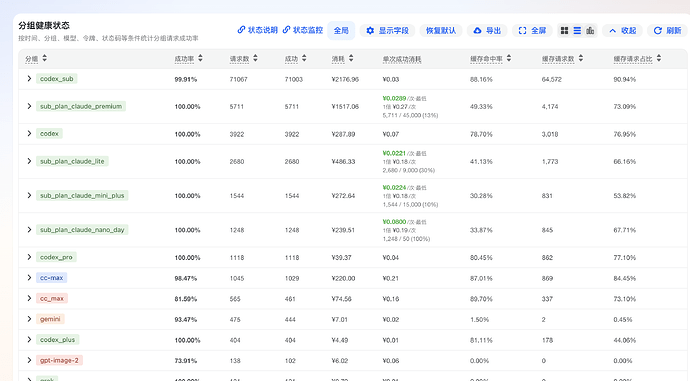The height and width of the screenshot is (381, 690).
Task: Click the 单次成功消耗 column header
Action: click(402, 59)
